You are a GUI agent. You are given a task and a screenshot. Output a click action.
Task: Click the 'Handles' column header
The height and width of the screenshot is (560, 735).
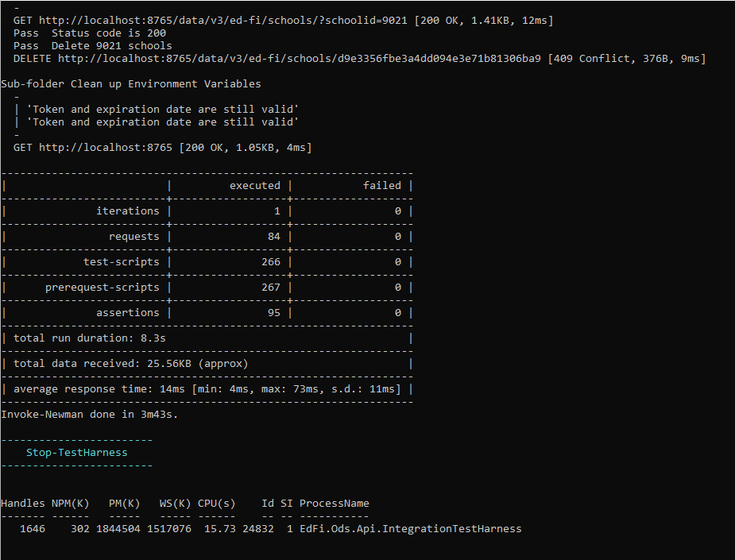23,504
